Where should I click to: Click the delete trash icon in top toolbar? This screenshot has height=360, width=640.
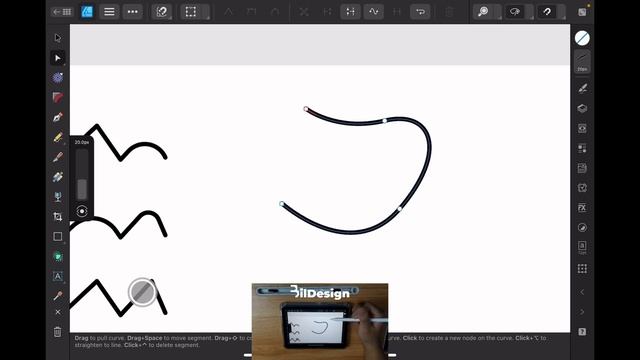click(449, 12)
